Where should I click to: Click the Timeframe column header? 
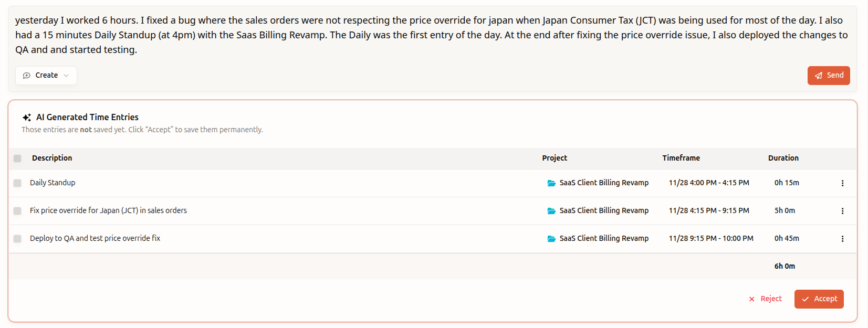coord(681,158)
